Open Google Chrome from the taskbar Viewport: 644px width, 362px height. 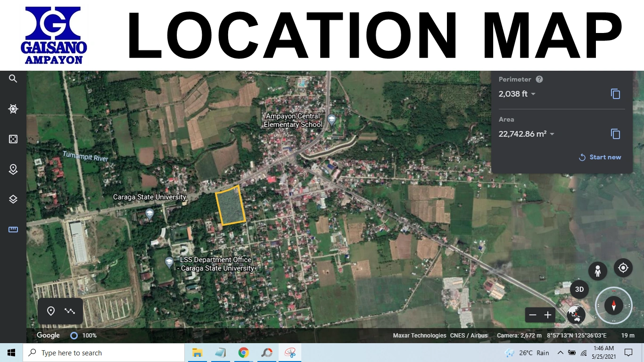coord(243,353)
